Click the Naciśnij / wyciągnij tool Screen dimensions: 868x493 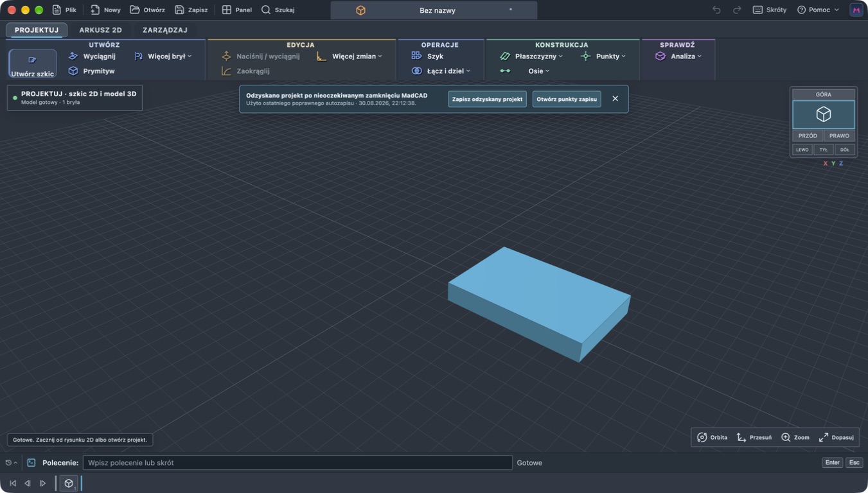(x=260, y=56)
